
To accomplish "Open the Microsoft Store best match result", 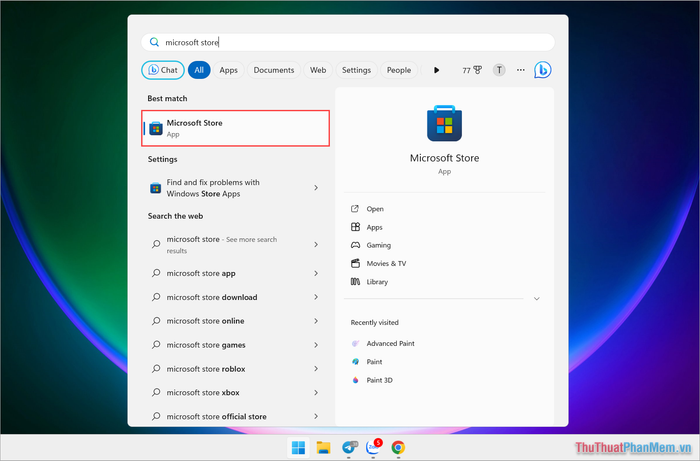I will (236, 129).
